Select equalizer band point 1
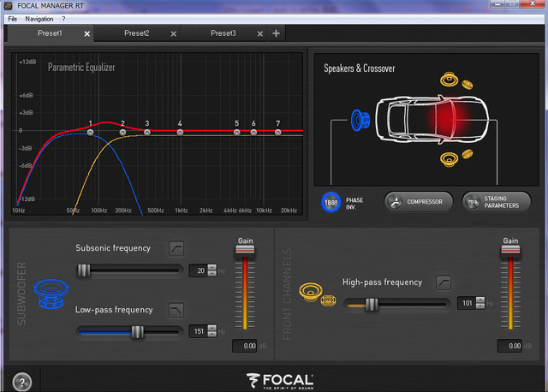Screen dimensions: 548x392 90,133
